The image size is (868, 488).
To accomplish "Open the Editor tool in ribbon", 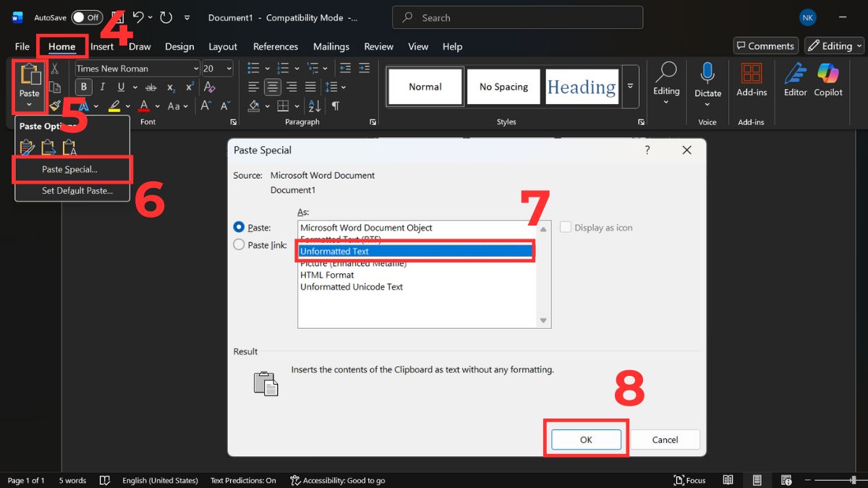I will coord(795,73).
